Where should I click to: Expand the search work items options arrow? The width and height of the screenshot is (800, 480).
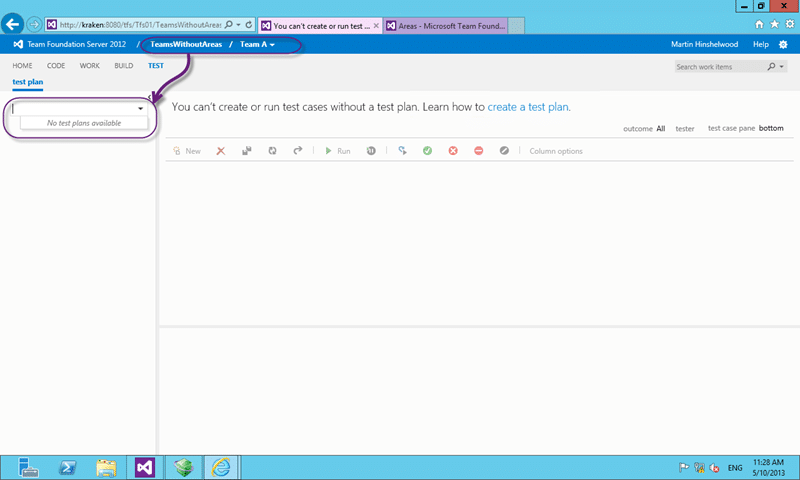pos(781,67)
